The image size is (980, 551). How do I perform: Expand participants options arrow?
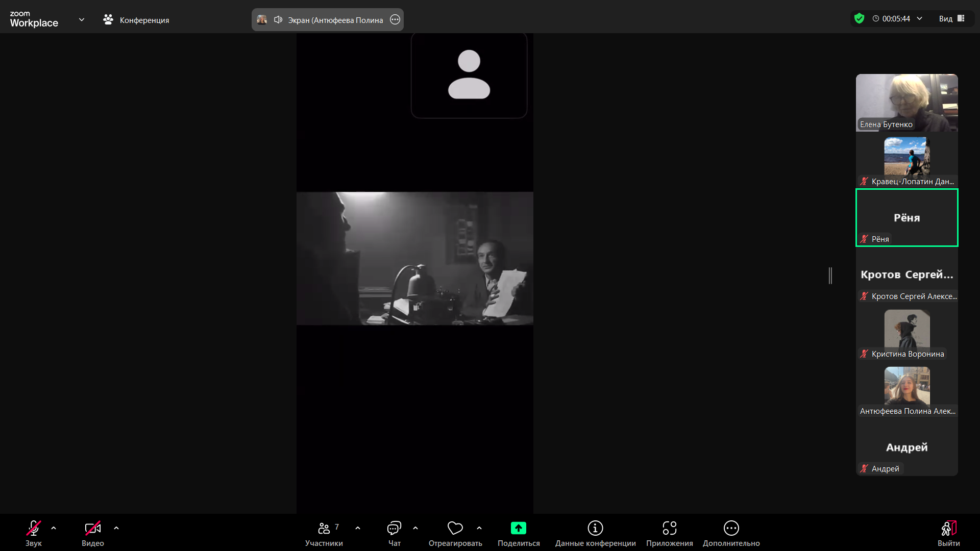tap(358, 528)
